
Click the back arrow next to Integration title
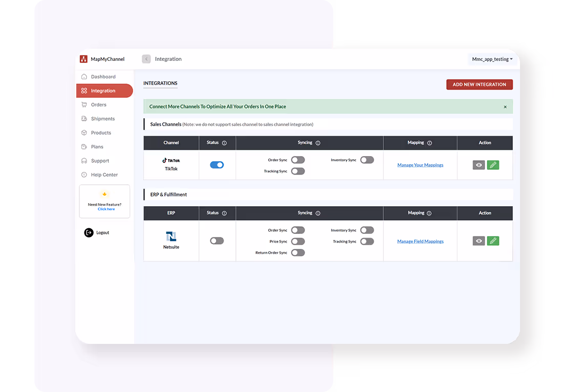[146, 59]
